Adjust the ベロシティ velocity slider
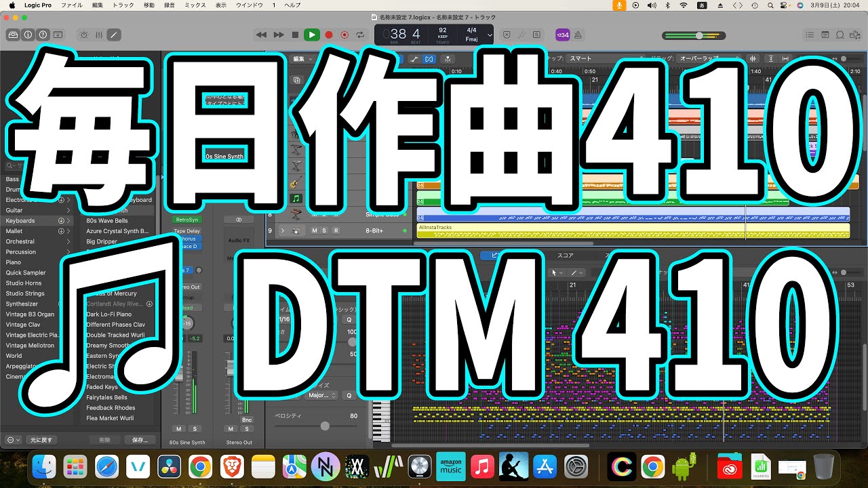The width and height of the screenshot is (868, 488). 325,426
